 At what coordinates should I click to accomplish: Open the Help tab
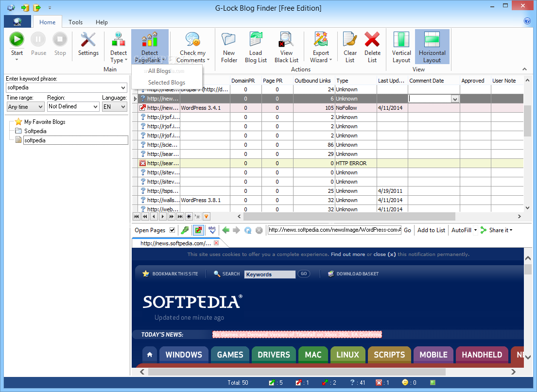102,22
